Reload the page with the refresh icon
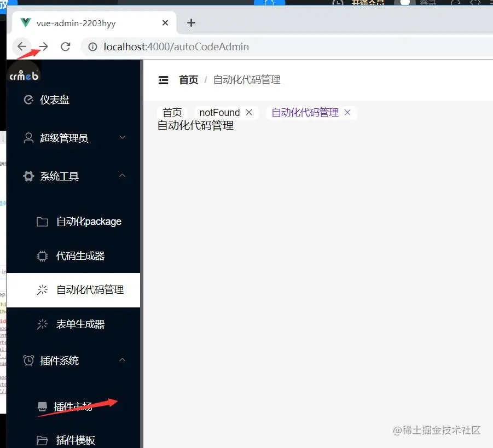This screenshot has height=448, width=493. (x=66, y=46)
